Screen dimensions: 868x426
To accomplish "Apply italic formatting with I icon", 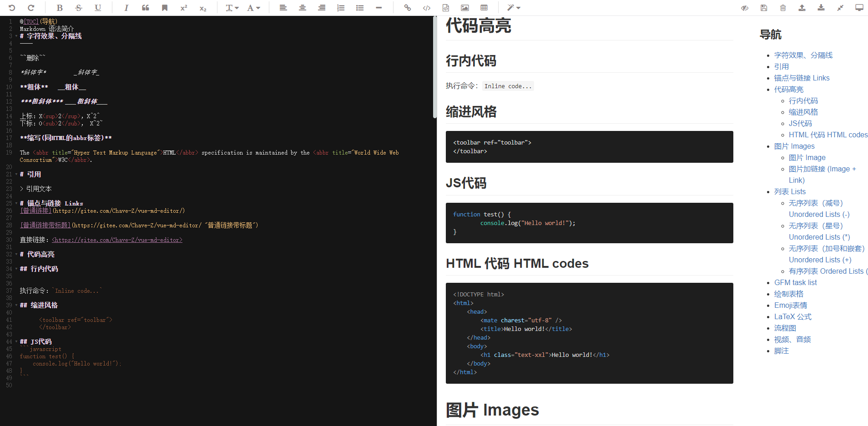I will (x=126, y=8).
